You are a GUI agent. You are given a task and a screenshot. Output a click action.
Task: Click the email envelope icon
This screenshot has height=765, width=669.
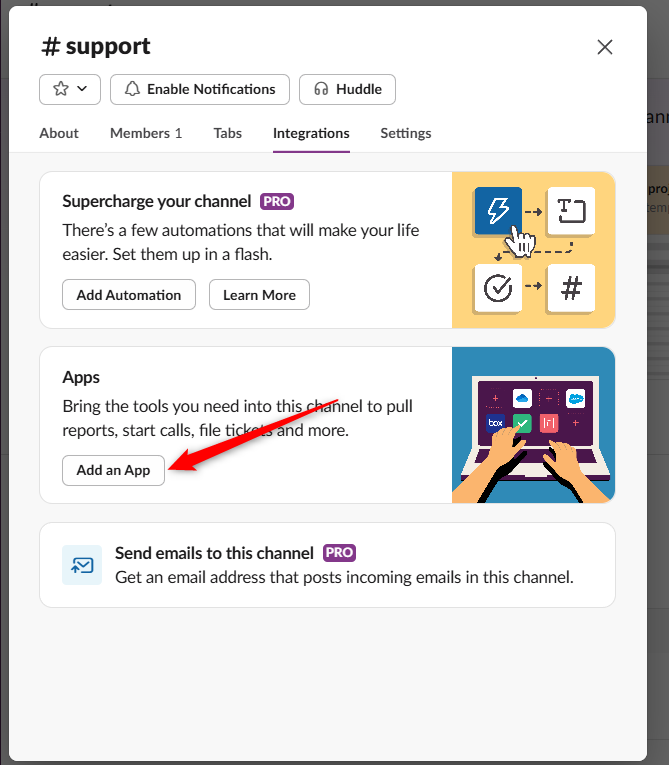click(82, 565)
